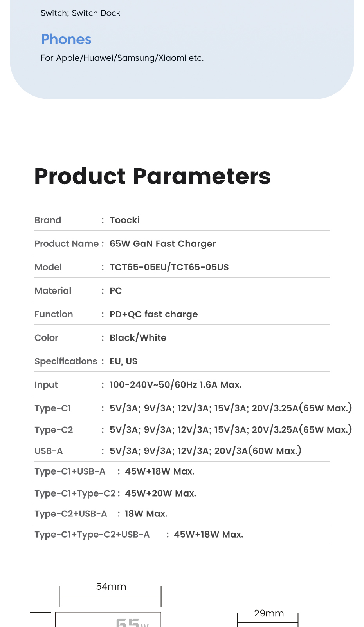
Task: Click the Apple/Huawei/Samsung/Xiaomi compatibility line
Action: coord(122,58)
